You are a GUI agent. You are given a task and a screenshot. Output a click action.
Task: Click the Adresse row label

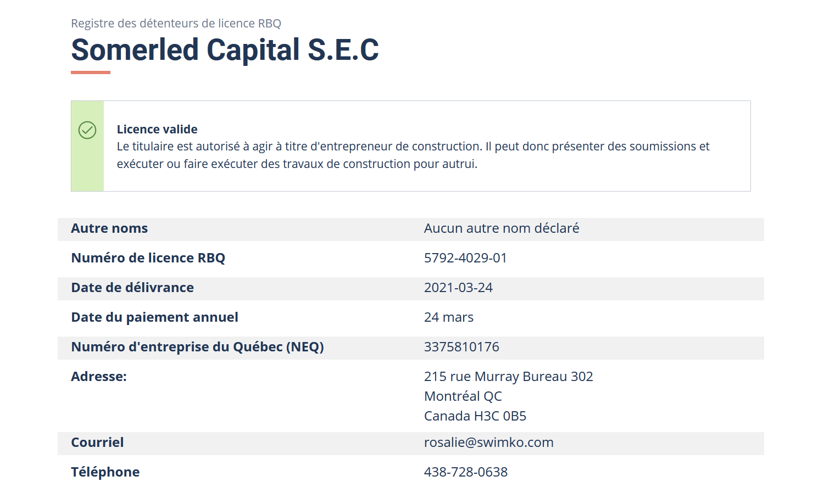99,377
